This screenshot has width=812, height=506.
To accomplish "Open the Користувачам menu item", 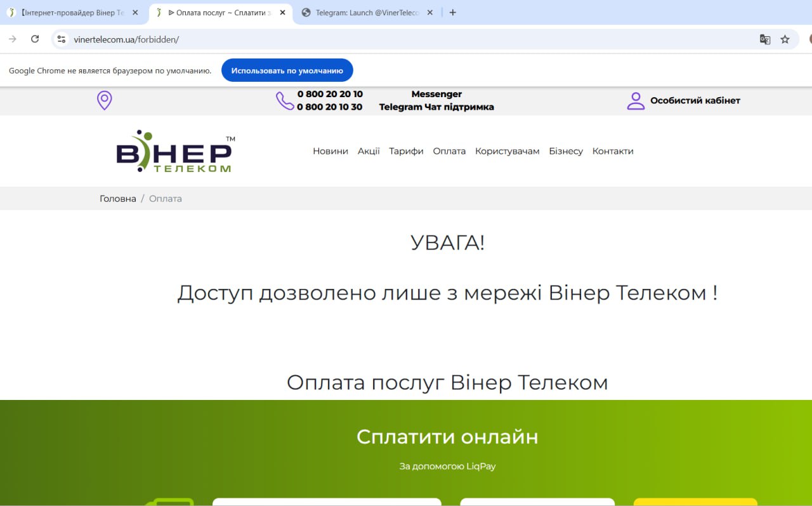I will tap(507, 151).
